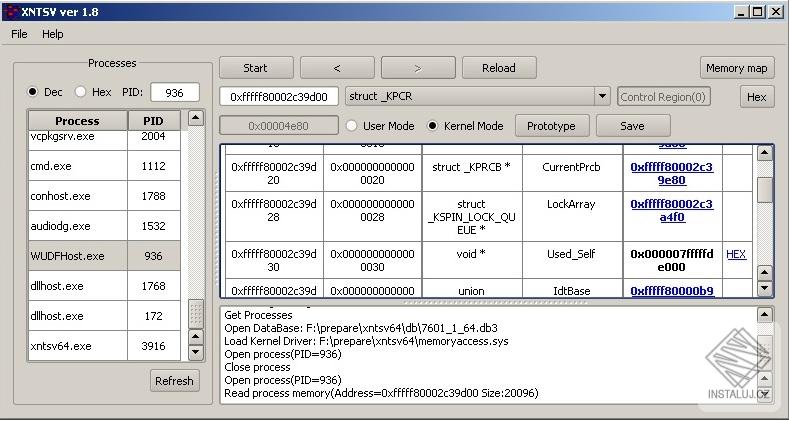Follow LockArray pointer link 0xfffff80002c3a4f0
789x421 pixels.
[x=672, y=211]
